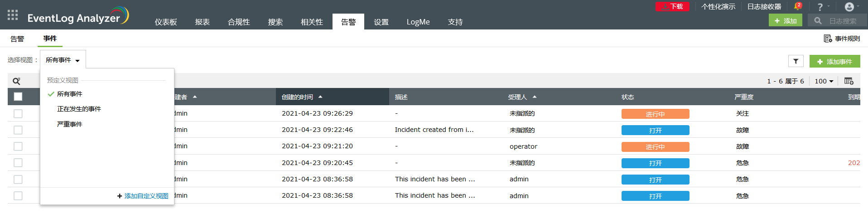Click the 添加自定义视图 link

coord(143,196)
